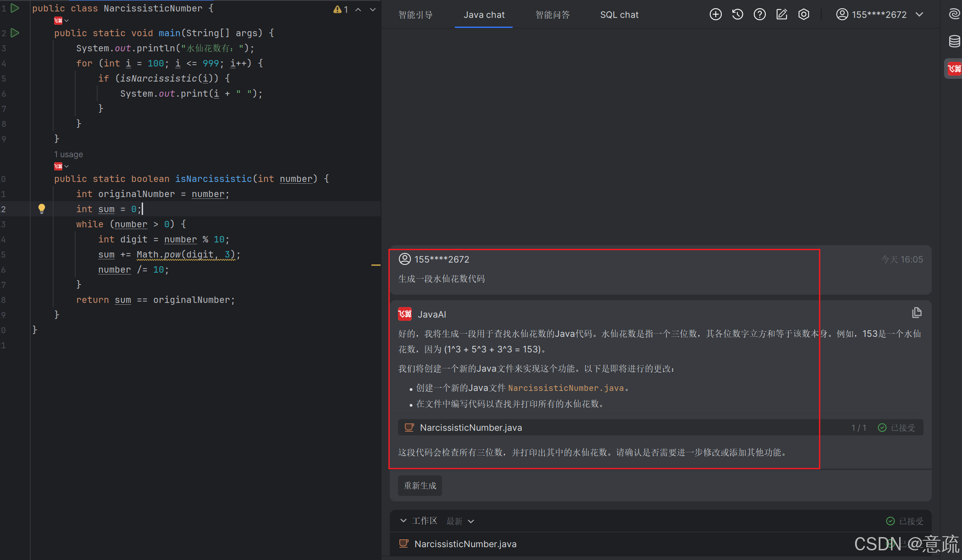The width and height of the screenshot is (962, 560).
Task: Open the SQL chat tab
Action: pos(619,15)
